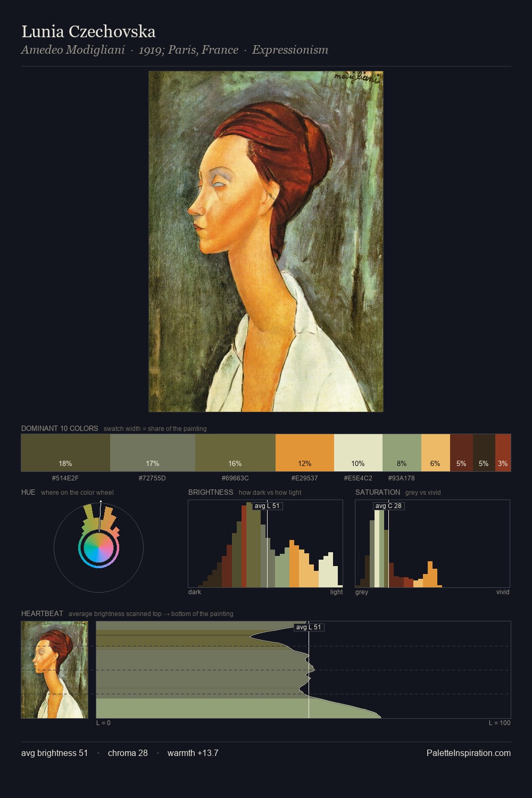
Task: Select the 12% orange swatch
Action: (x=305, y=453)
